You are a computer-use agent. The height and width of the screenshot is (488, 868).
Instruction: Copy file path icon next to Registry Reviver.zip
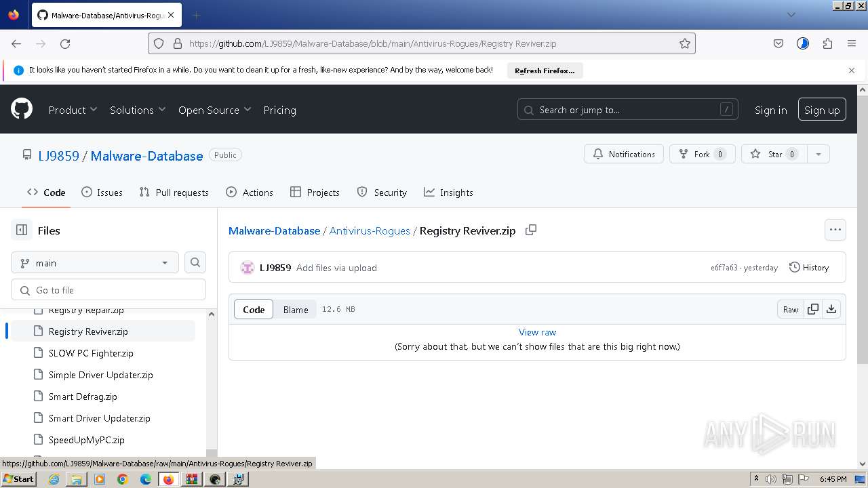pos(531,230)
